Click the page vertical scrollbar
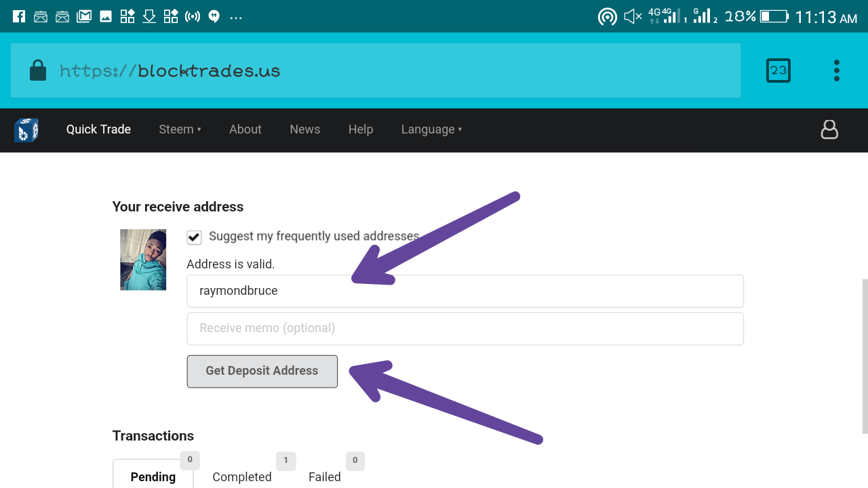Screen dimensions: 868x488 coord(865,356)
